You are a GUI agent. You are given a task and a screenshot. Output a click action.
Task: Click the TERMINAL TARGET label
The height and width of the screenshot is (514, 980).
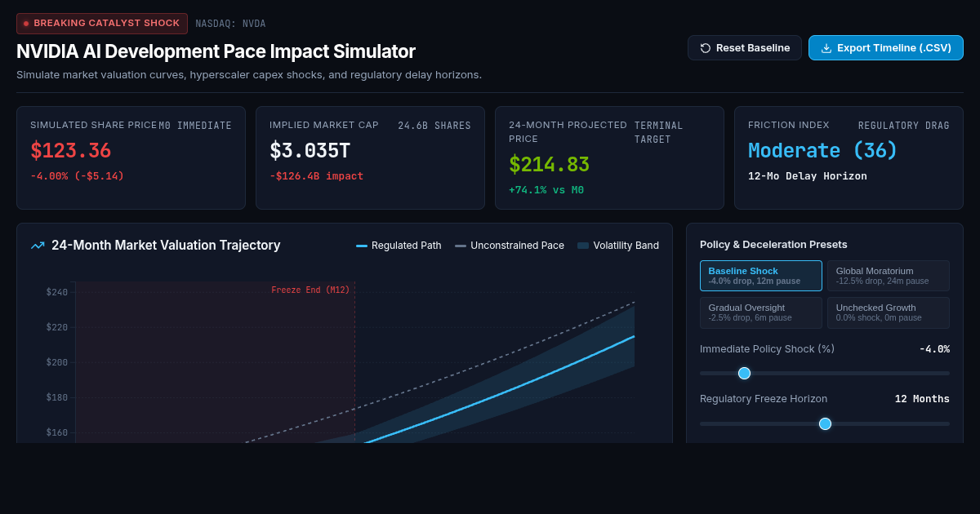coord(659,132)
